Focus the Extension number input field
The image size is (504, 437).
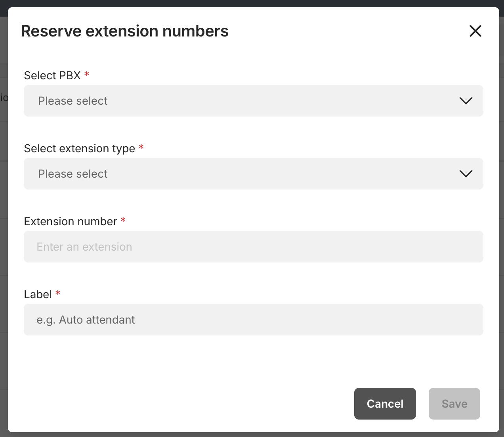coord(254,247)
